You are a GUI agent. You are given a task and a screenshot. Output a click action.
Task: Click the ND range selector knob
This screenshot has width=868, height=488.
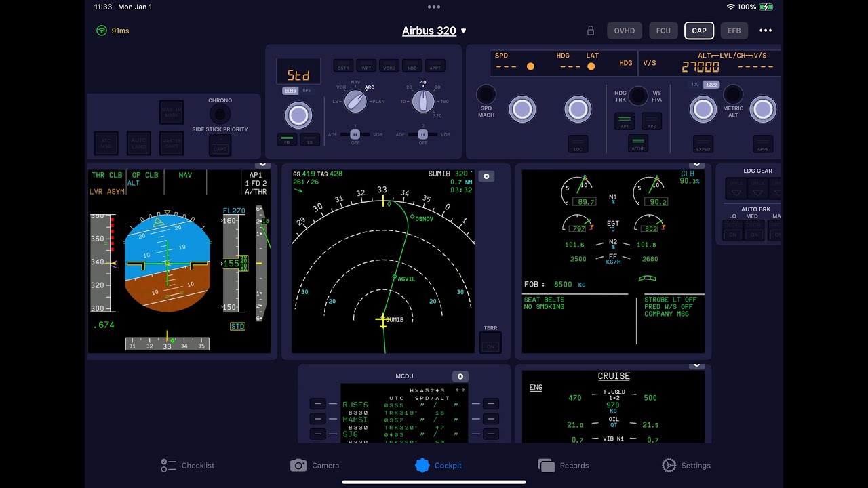(423, 102)
